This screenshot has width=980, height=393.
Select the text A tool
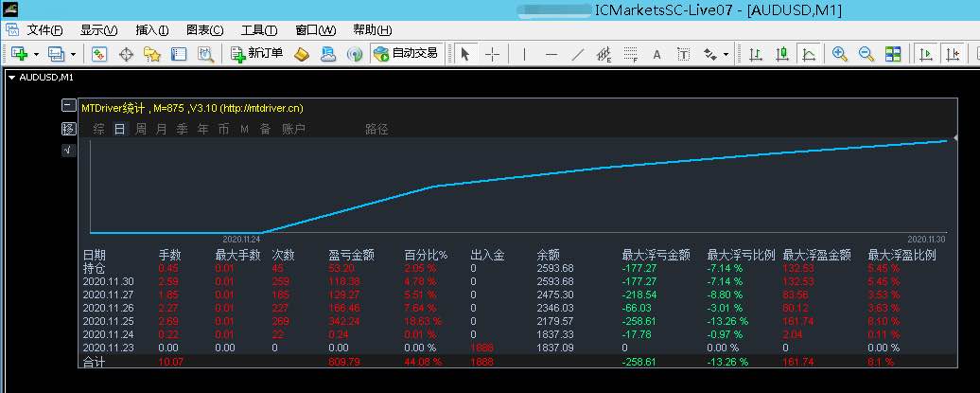click(656, 54)
